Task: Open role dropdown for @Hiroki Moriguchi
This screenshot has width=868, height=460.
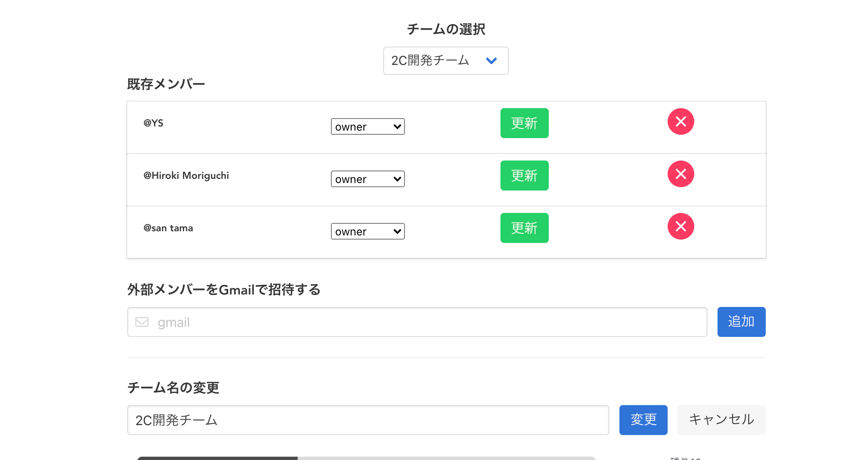Action: point(367,179)
